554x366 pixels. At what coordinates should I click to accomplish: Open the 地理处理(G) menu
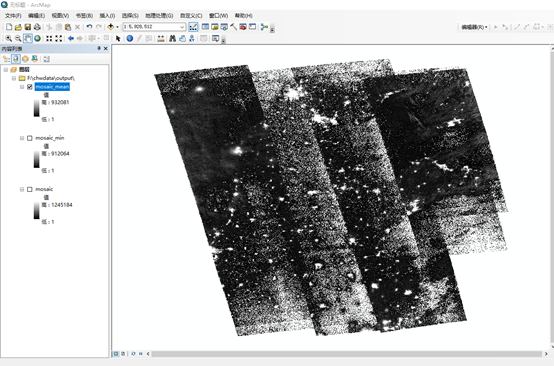coord(159,16)
